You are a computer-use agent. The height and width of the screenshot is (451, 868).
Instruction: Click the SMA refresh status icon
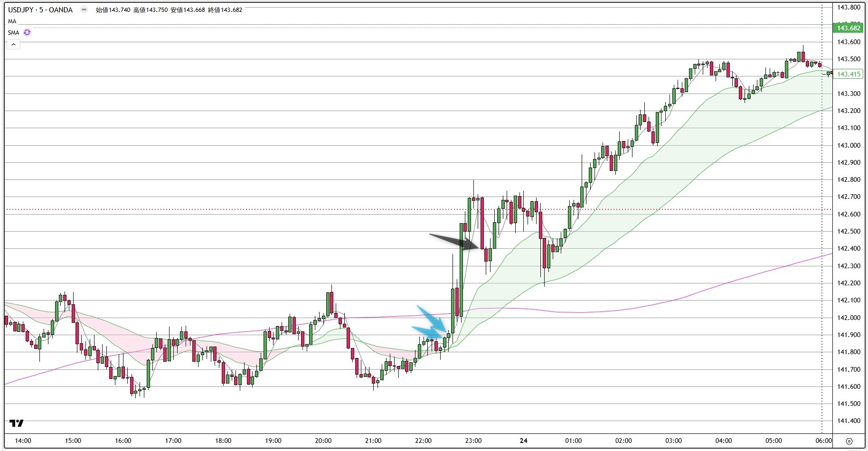pos(27,32)
